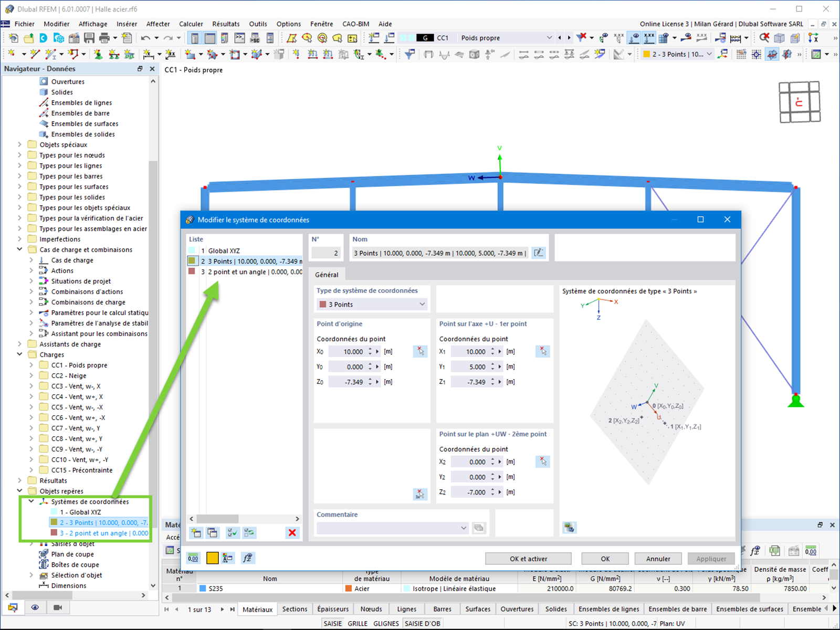Open the Calculer menu
The height and width of the screenshot is (630, 840).
[x=191, y=24]
